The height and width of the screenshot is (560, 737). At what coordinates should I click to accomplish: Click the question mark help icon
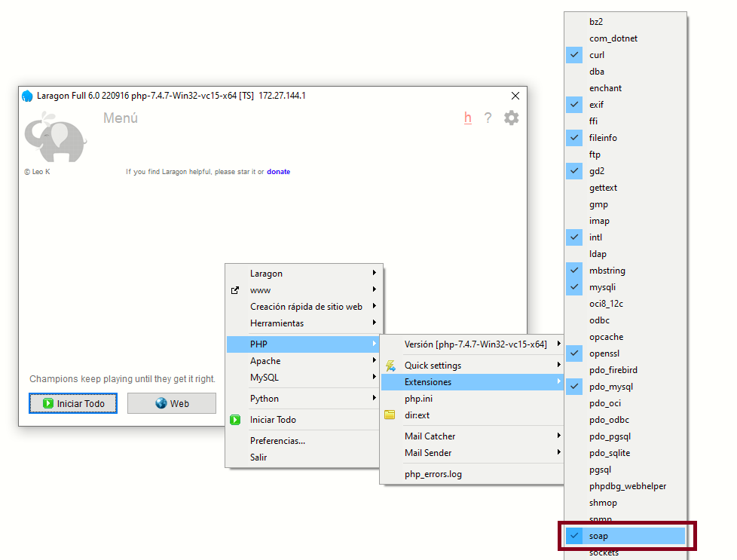(x=488, y=118)
